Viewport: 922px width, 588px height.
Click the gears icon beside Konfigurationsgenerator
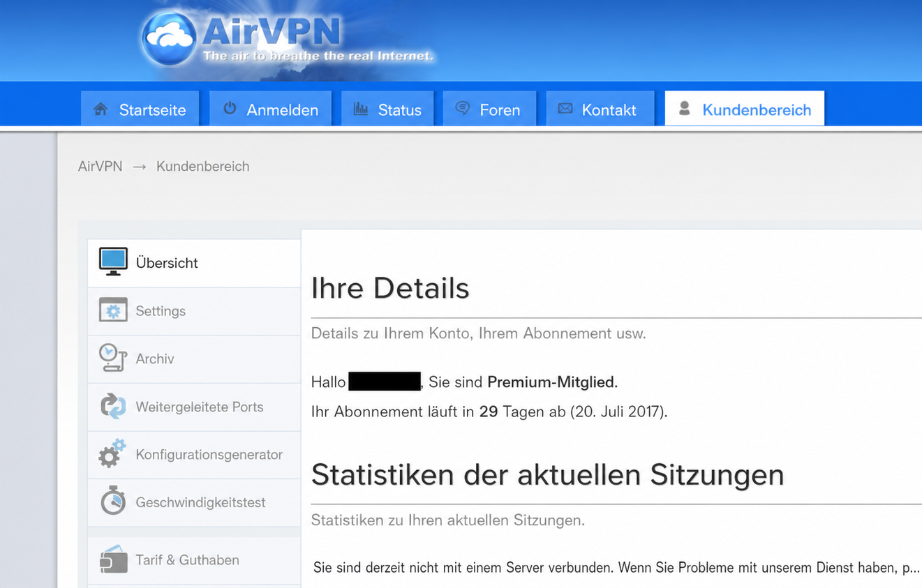pos(112,453)
